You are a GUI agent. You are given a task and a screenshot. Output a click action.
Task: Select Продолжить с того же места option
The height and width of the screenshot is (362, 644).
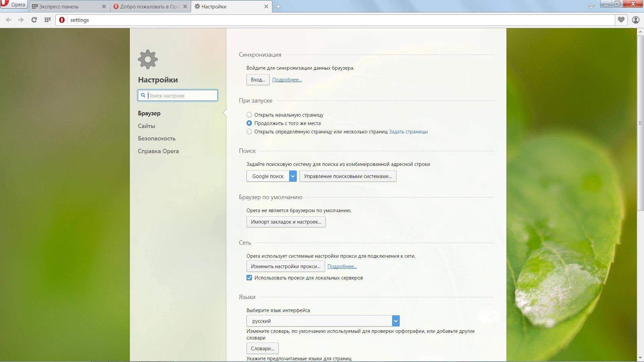click(249, 123)
